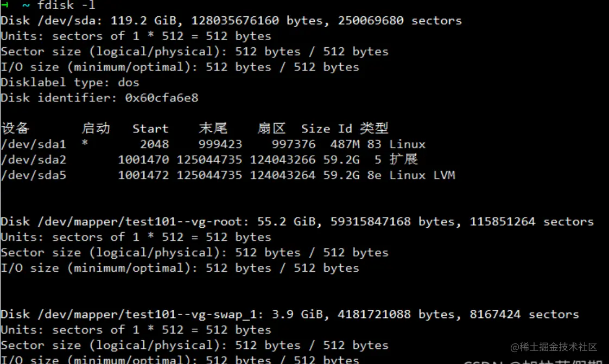Click the 119.2 GiB disk size text
This screenshot has height=364, width=609.
pos(140,21)
